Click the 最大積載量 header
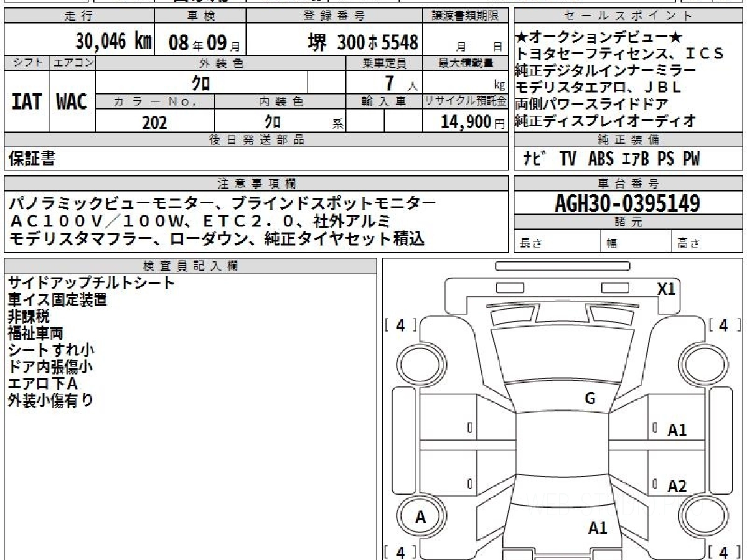This screenshot has width=747, height=560. coord(466,63)
